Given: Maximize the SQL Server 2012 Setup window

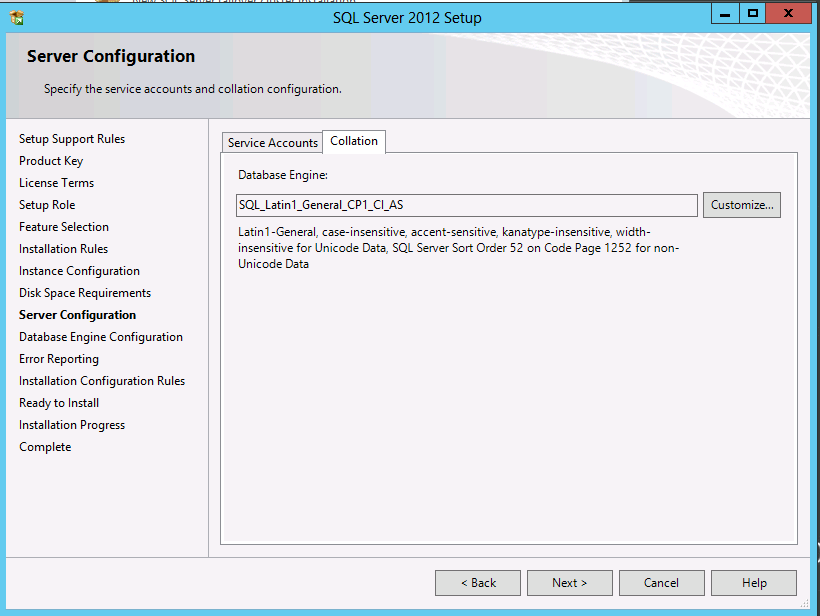Looking at the screenshot, I should click(753, 14).
